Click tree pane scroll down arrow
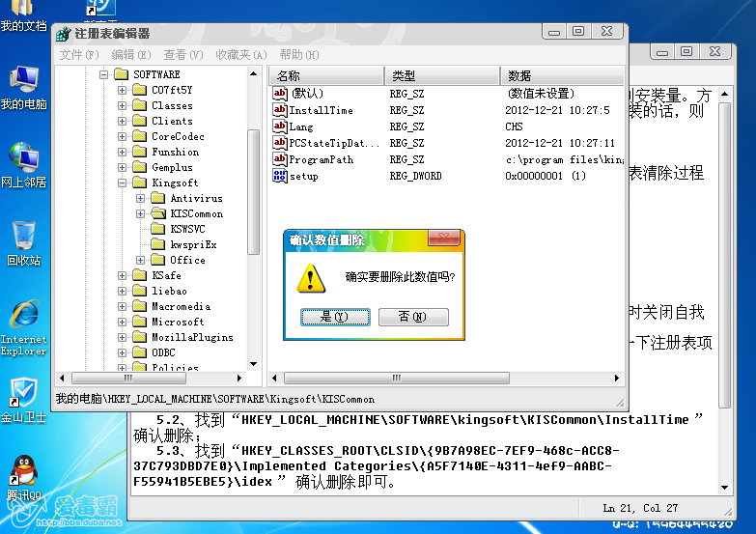Viewport: 756px width, 534px height. point(254,364)
